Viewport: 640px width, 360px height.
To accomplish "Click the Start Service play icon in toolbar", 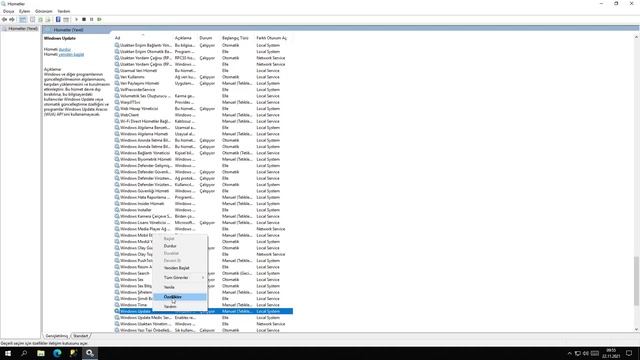I will [76, 20].
